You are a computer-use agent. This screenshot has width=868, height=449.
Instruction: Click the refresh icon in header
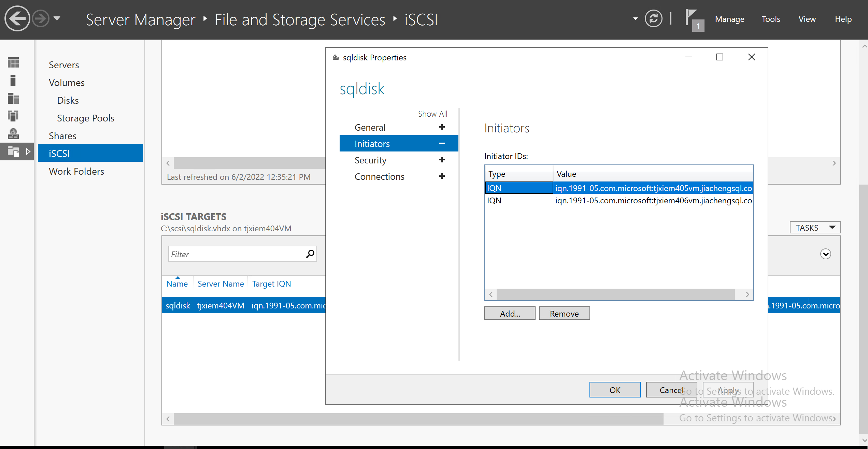point(653,19)
